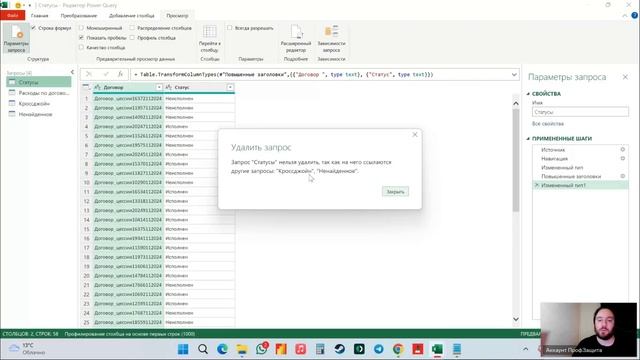Enable Качество столбца checkbox

click(81, 47)
